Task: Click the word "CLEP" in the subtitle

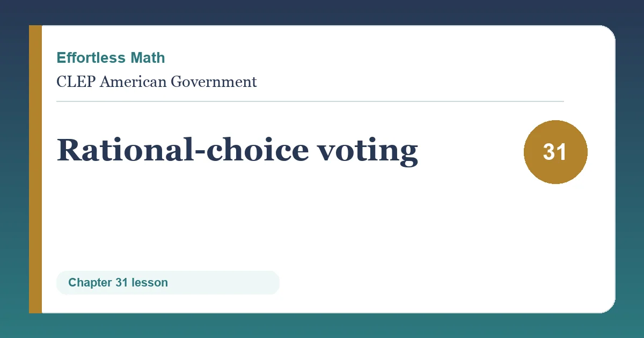Action: (76, 82)
